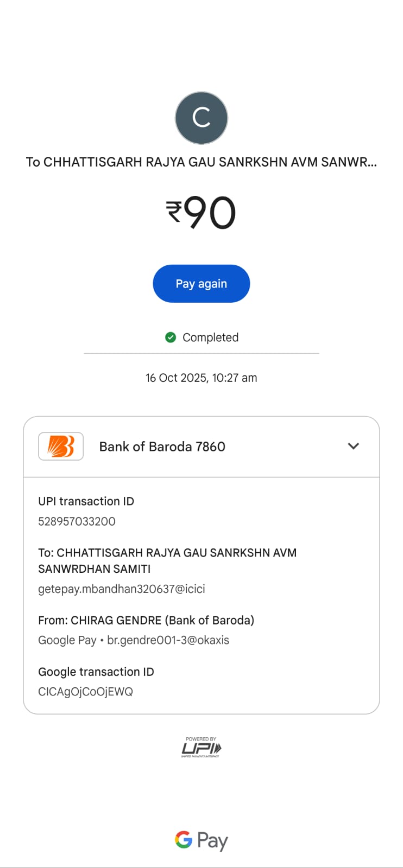
Task: Click the UPI transaction ID label
Action: [86, 501]
